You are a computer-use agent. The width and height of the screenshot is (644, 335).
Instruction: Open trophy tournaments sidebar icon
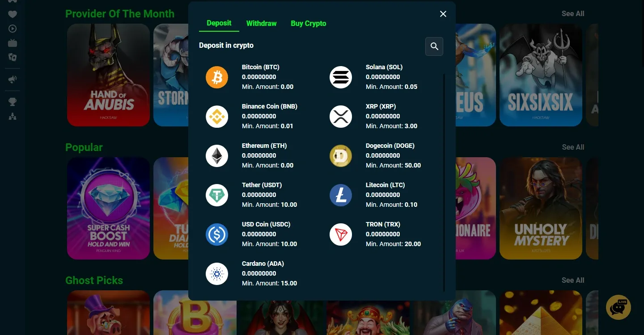[13, 102]
